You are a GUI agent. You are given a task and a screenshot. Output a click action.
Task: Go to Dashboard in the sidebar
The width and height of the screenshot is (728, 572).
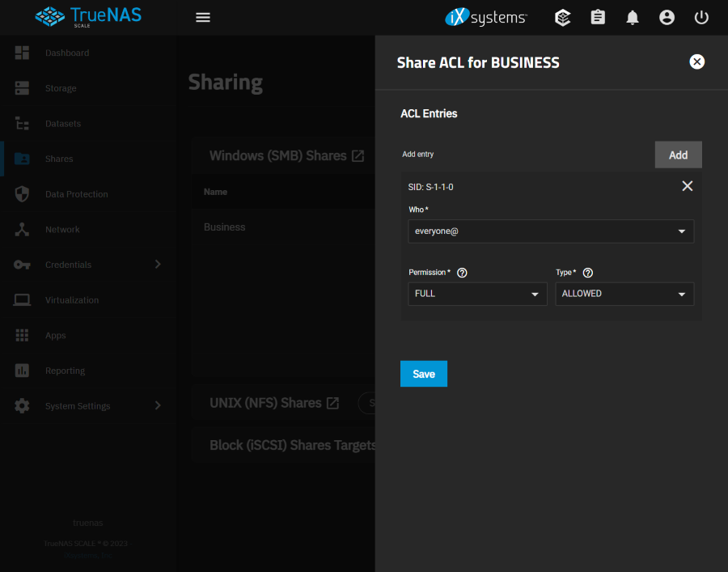pos(66,53)
